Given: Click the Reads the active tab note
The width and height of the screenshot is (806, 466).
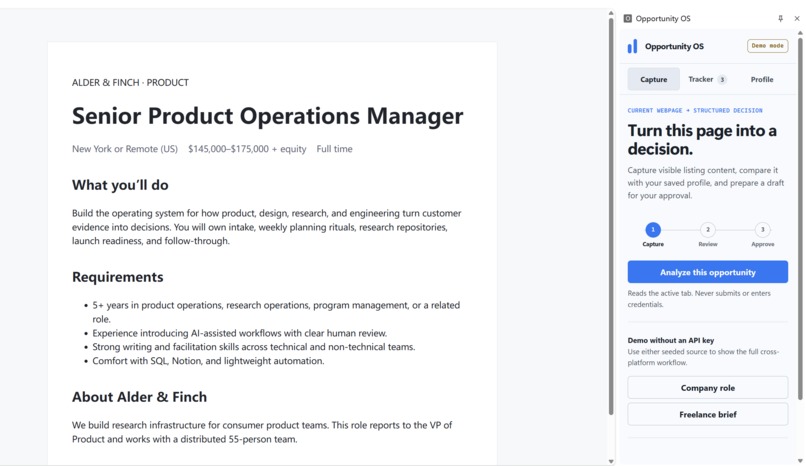Looking at the screenshot, I should (x=699, y=299).
